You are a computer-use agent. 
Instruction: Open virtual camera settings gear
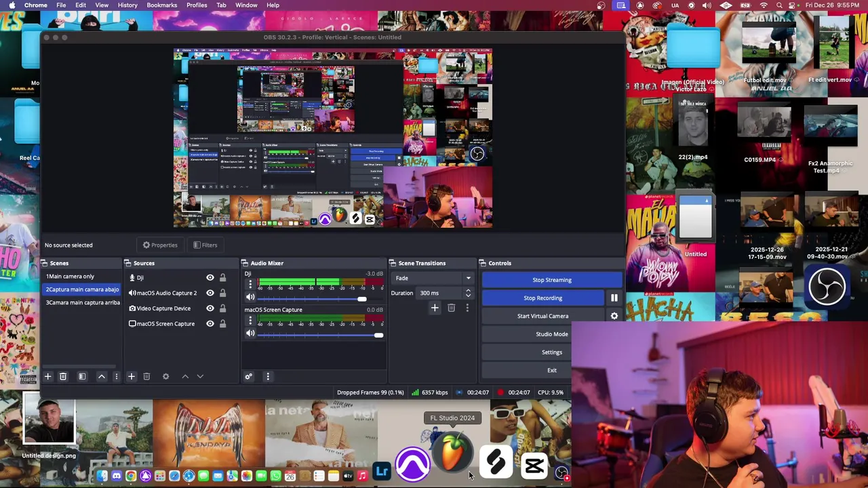click(x=614, y=317)
